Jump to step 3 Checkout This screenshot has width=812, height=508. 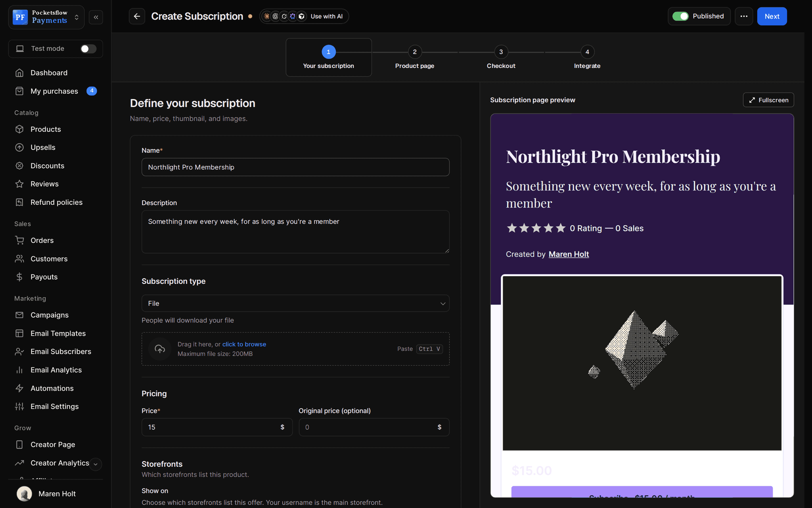501,57
